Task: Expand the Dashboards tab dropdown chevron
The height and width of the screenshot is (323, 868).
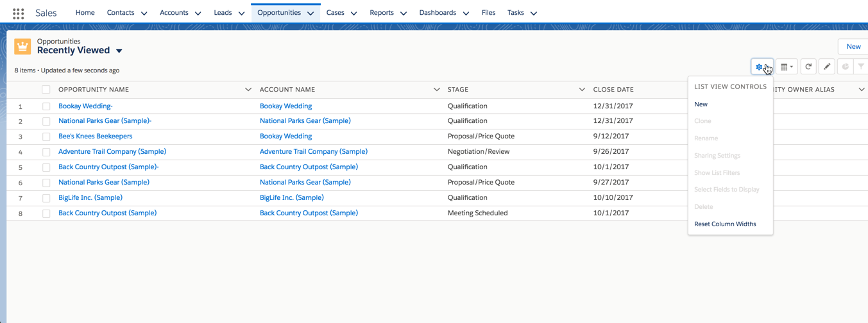Action: (x=466, y=13)
